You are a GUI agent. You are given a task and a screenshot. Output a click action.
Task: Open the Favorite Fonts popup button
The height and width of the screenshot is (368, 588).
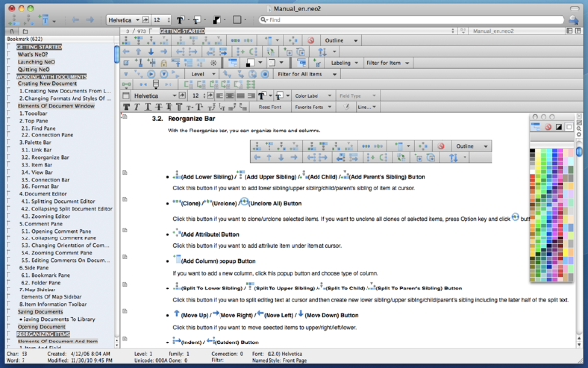click(314, 107)
